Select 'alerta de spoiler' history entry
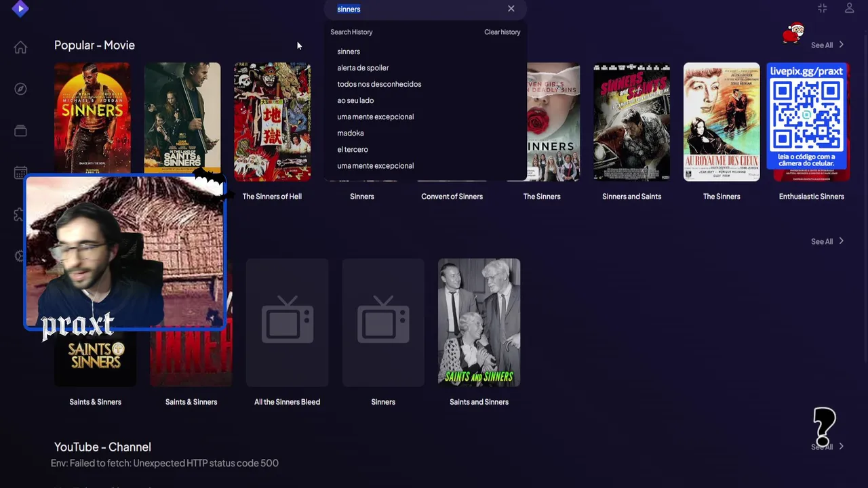Screen dimensions: 868x488 coord(363,68)
